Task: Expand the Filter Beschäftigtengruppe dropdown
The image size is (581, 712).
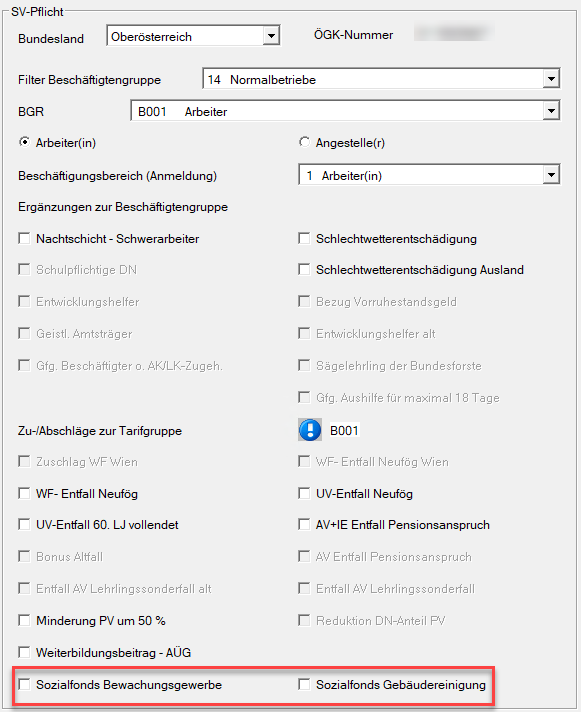Action: point(551,79)
